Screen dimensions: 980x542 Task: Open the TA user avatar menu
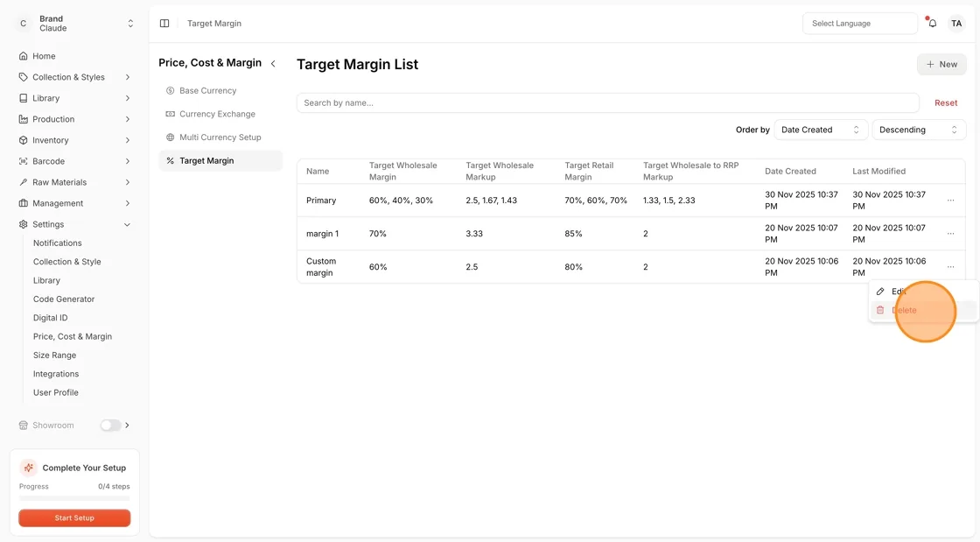pos(956,23)
